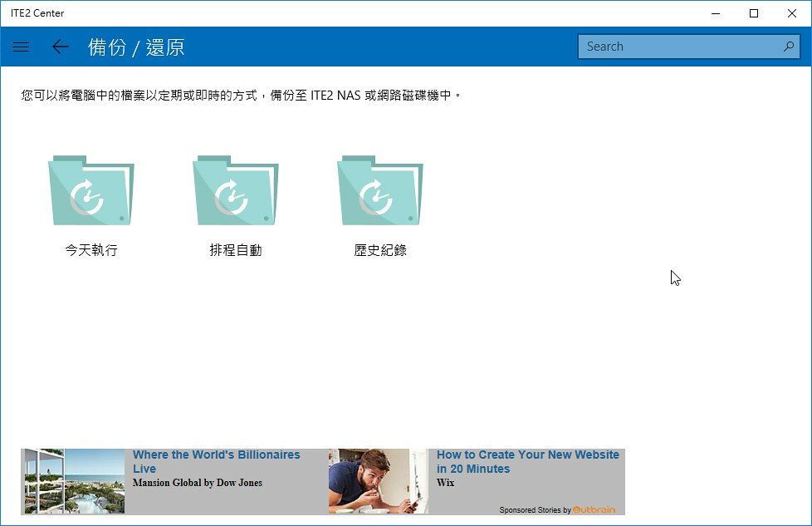Open the Create Your New Website link
The height and width of the screenshot is (526, 812).
(528, 461)
